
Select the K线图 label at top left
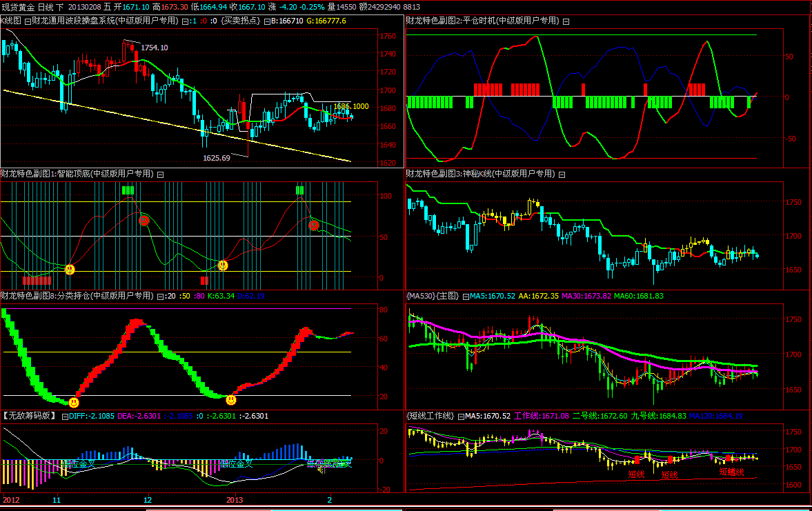(12, 21)
